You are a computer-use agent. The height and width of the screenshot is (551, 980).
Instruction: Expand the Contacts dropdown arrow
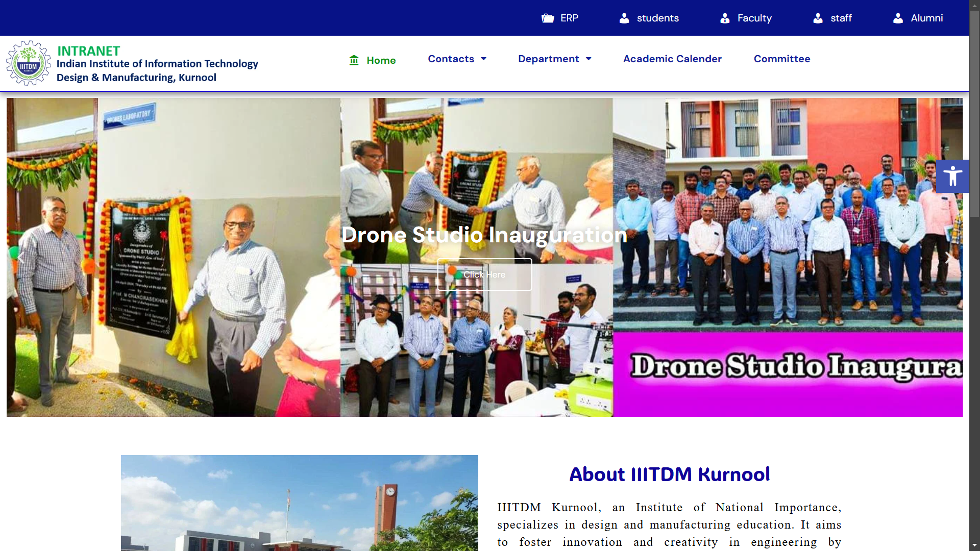tap(484, 59)
